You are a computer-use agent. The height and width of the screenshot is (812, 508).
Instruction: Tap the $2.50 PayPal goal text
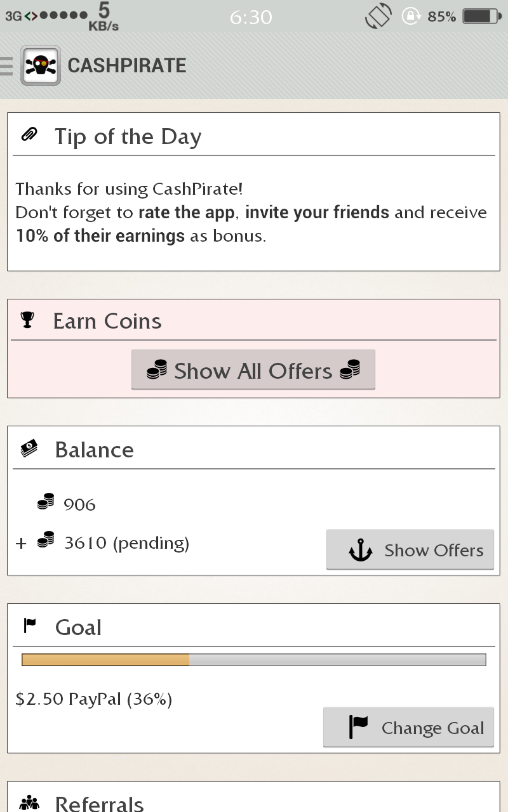click(94, 699)
